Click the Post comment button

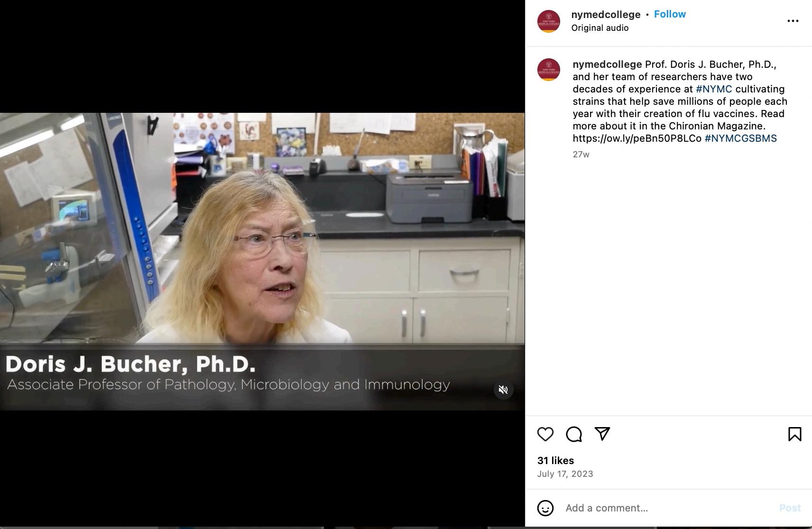[790, 508]
